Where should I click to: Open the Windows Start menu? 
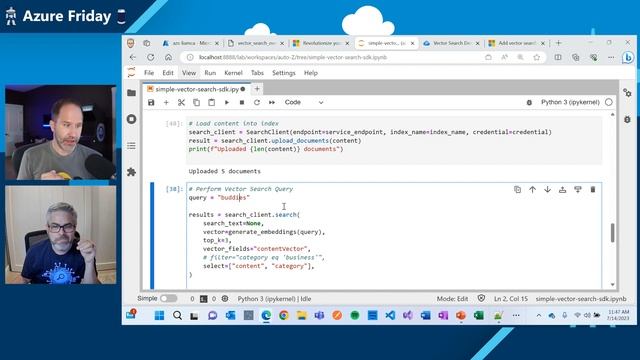click(x=159, y=315)
